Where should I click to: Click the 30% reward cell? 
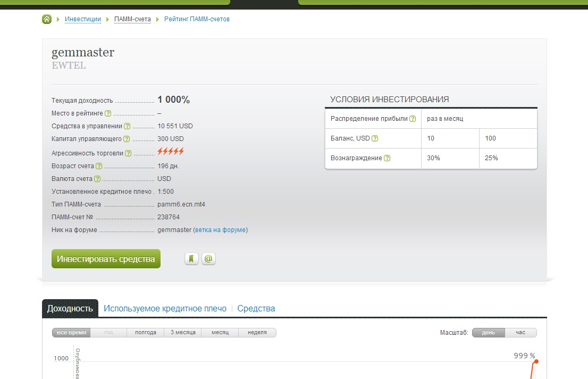[x=450, y=158]
